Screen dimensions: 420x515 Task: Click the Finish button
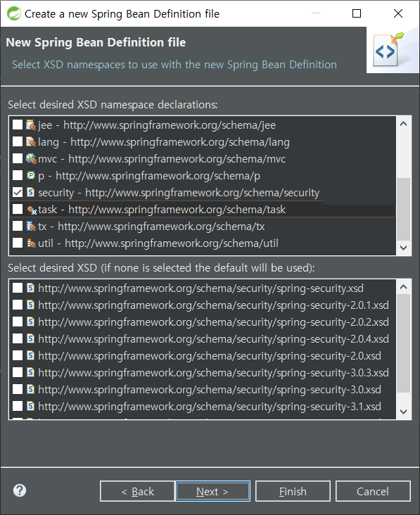293,491
